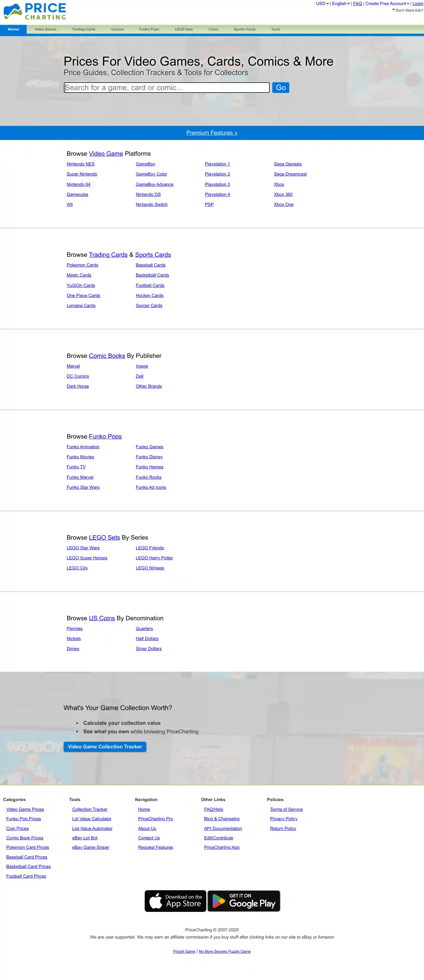Go to LEGO Harry Potter series
The width and height of the screenshot is (424, 980).
click(x=154, y=558)
